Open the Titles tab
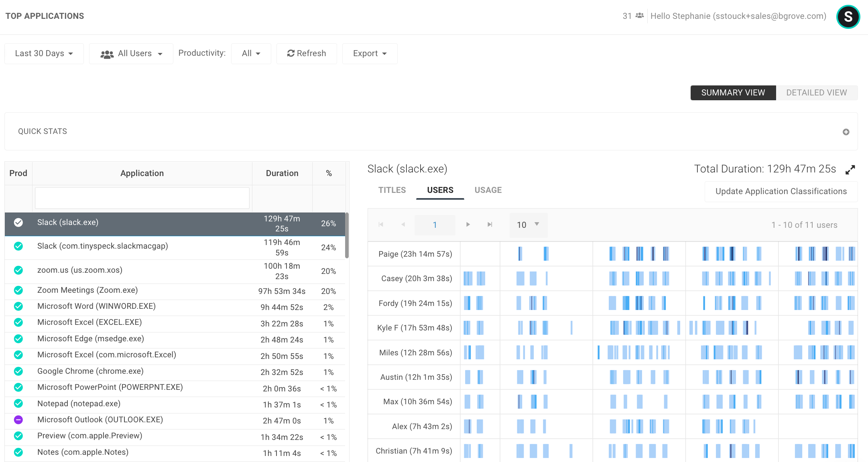This screenshot has width=868, height=462. click(392, 190)
